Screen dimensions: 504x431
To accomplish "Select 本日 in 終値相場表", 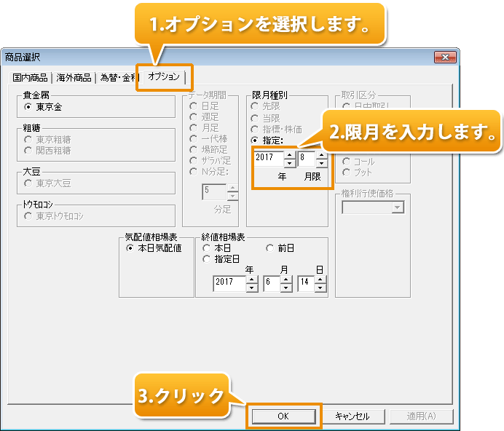I will 206,248.
